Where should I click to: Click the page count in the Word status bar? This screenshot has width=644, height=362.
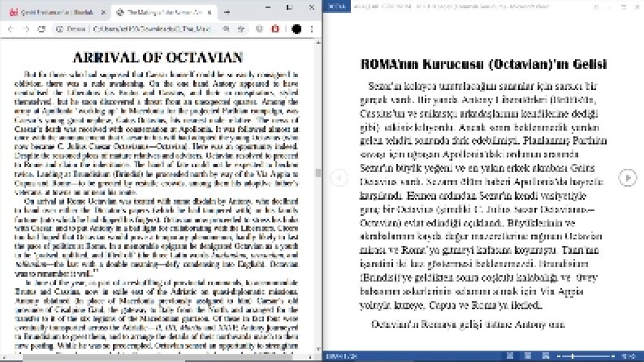pyautogui.click(x=342, y=356)
